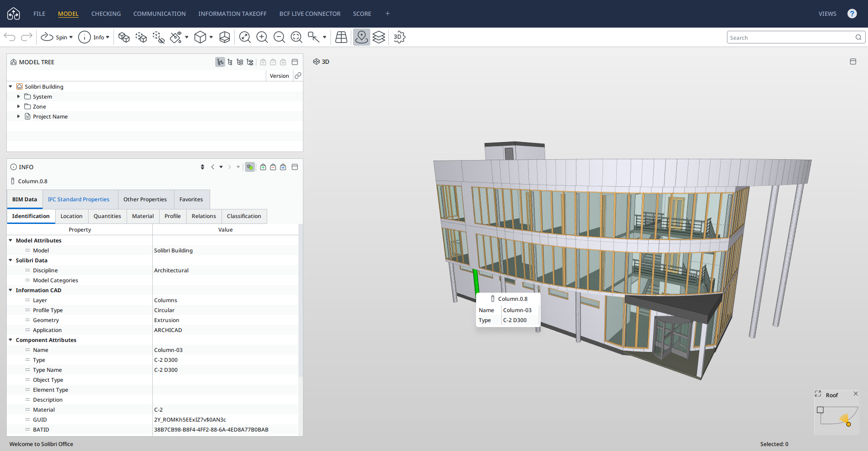The width and height of the screenshot is (868, 451).
Task: Open the SCORE tab
Action: pos(362,14)
